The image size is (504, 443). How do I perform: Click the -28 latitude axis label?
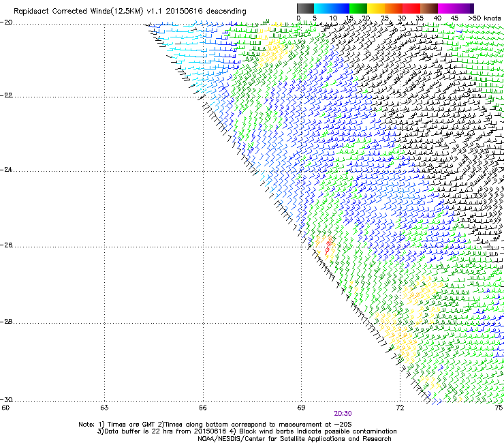[6, 322]
